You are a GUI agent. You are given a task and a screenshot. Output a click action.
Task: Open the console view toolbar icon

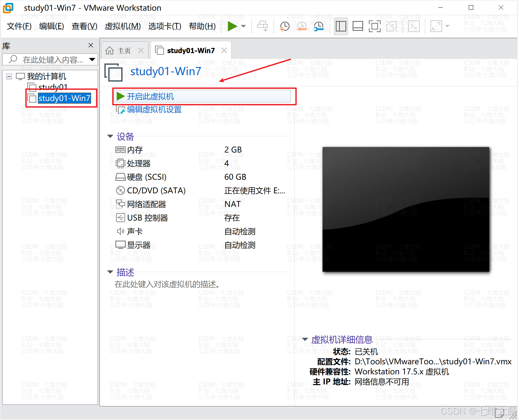(414, 26)
